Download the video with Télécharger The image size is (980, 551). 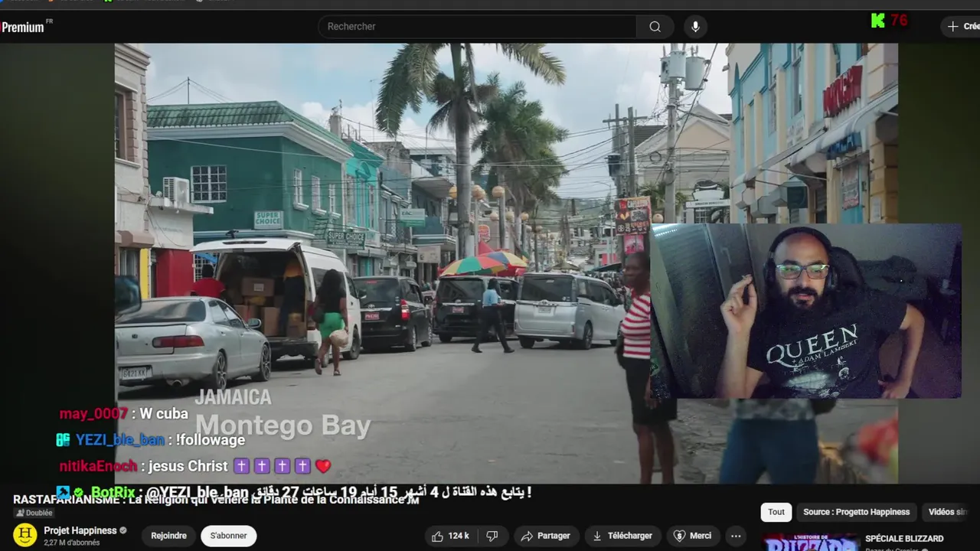[623, 536]
